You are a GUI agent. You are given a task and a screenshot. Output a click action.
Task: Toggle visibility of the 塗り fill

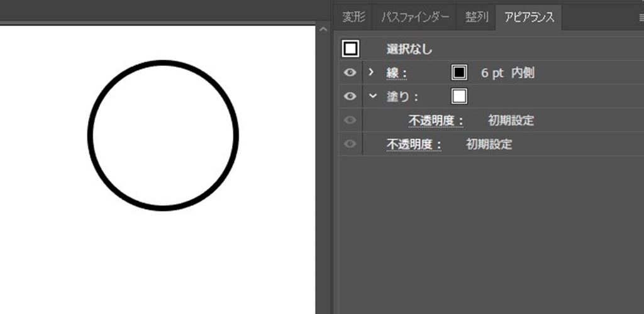tap(350, 97)
